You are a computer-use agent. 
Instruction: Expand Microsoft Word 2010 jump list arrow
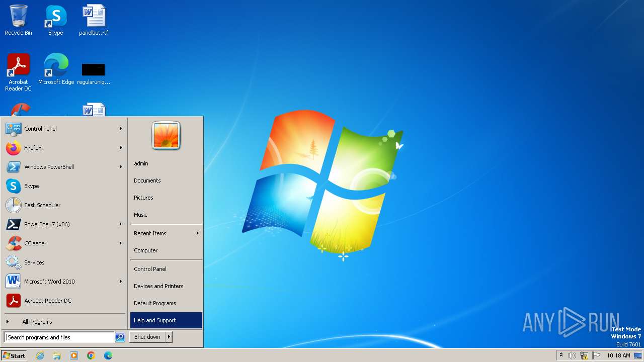coord(121,282)
